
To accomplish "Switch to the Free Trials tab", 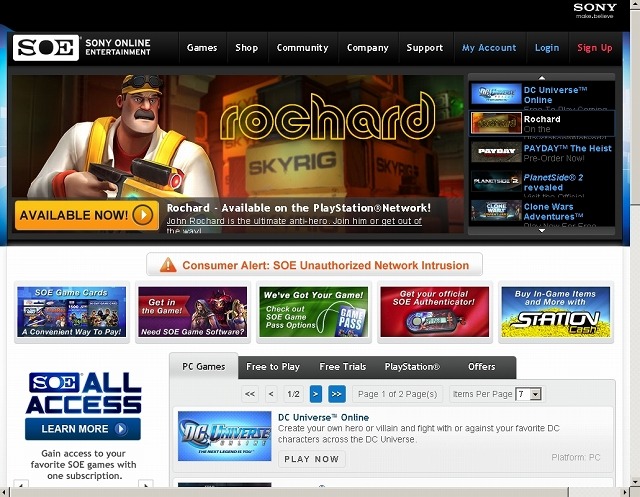I will pyautogui.click(x=343, y=367).
